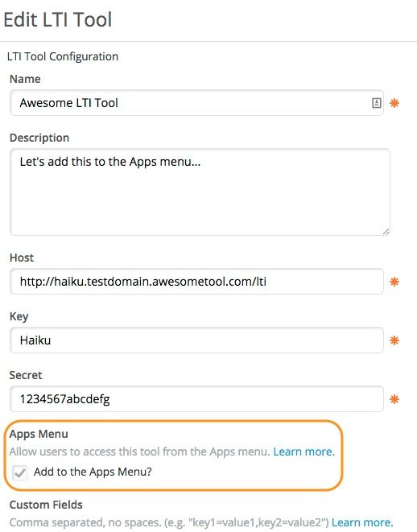
Task: Click the Edit LTI Tool page heading
Action: tap(58, 19)
